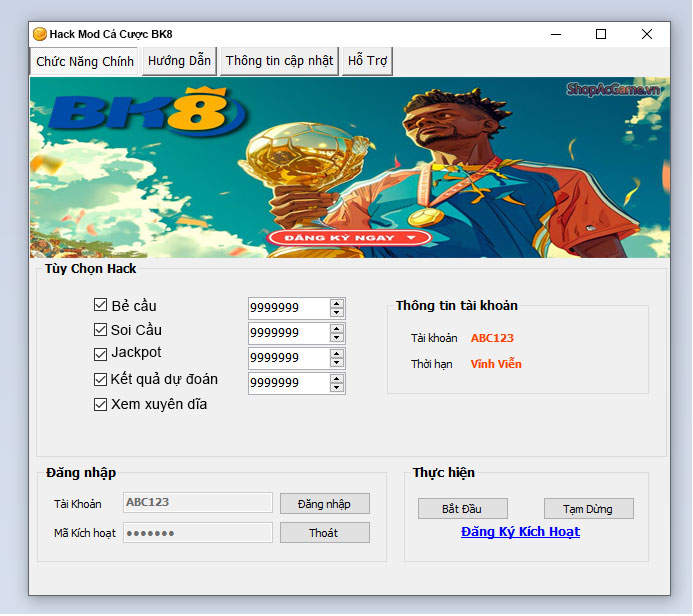Click the Tạm Dừng button
Image resolution: width=693 pixels, height=616 pixels.
[588, 509]
